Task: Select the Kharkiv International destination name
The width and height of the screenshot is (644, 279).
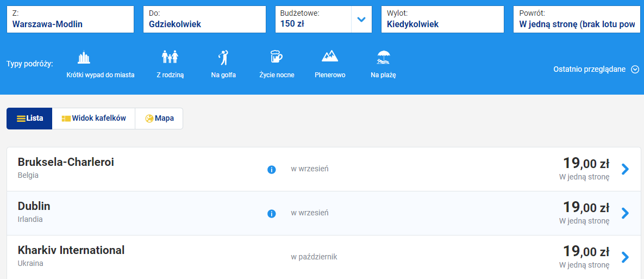Action: coord(71,250)
